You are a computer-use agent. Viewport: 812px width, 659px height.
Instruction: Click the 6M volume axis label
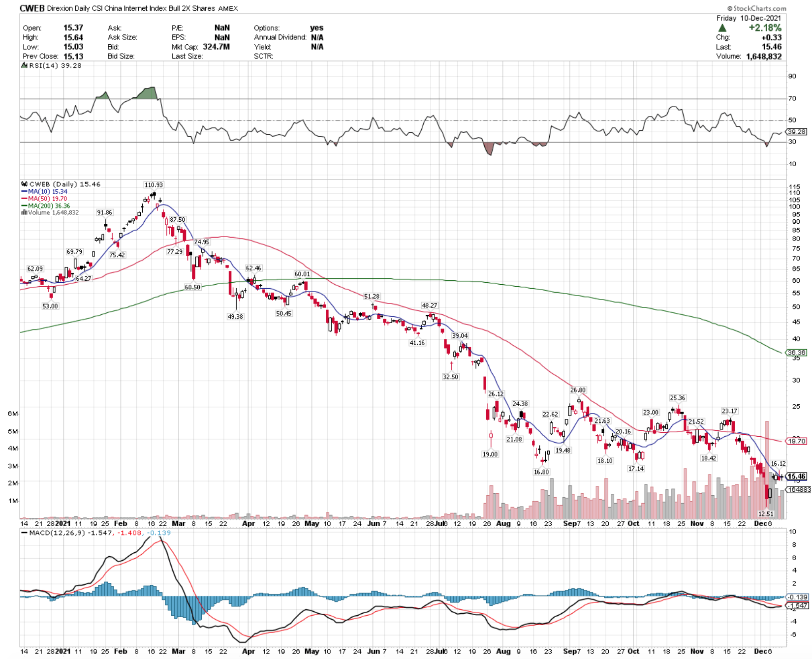(13, 414)
